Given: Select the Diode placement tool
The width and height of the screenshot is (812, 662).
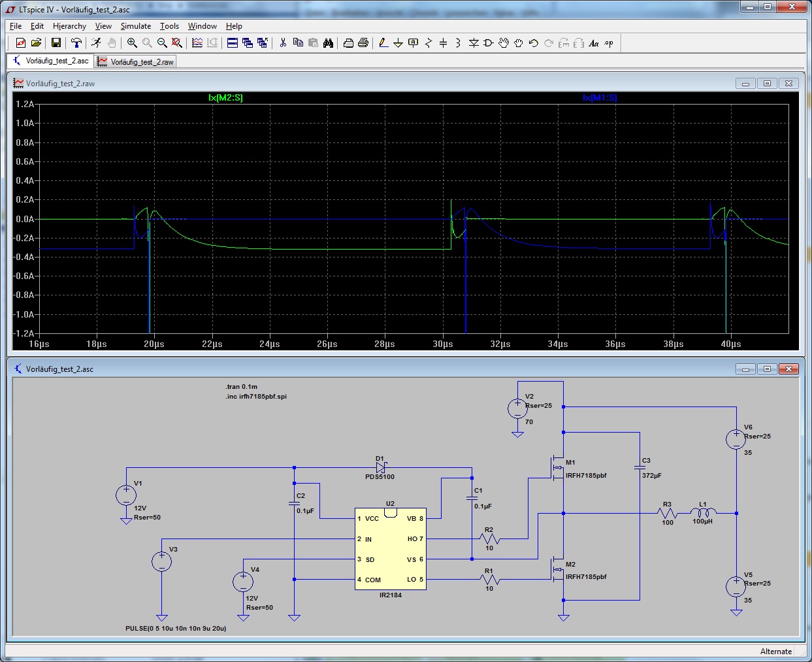Looking at the screenshot, I should [x=474, y=43].
